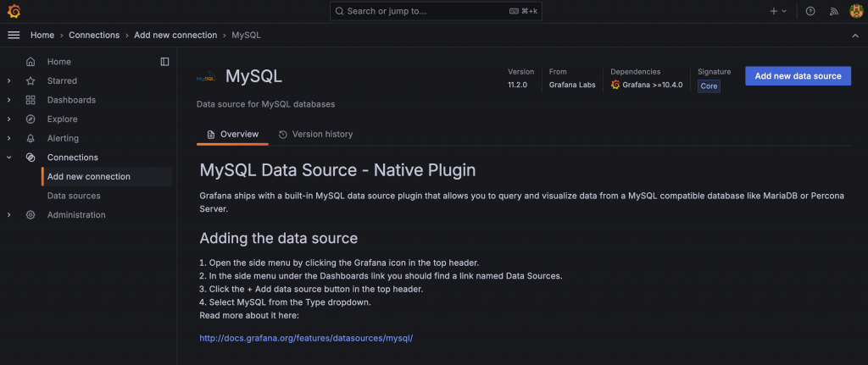This screenshot has height=365, width=868.
Task: Open the plus new-item dropdown
Action: coord(777,11)
